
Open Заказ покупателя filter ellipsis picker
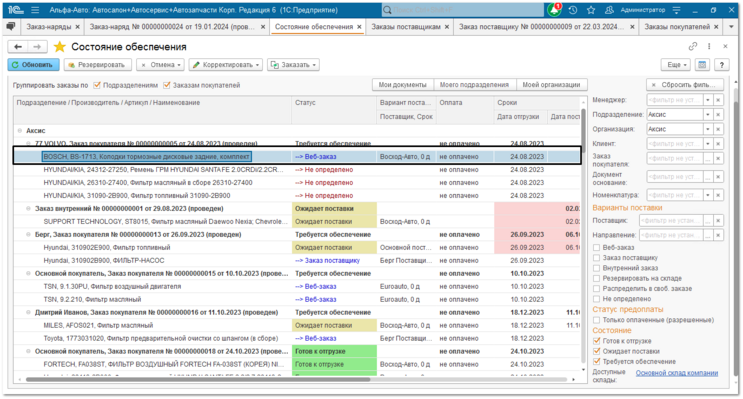[708, 158]
